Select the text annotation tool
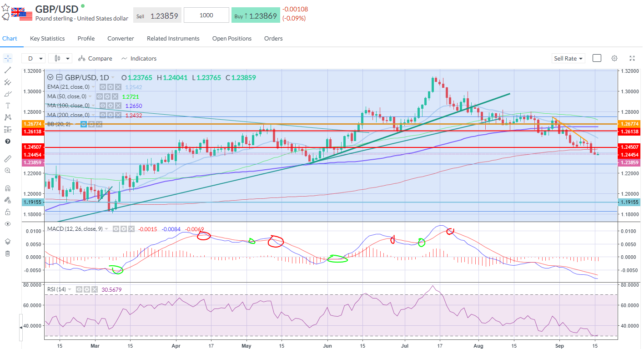Image resolution: width=644 pixels, height=349 pixels. point(7,106)
